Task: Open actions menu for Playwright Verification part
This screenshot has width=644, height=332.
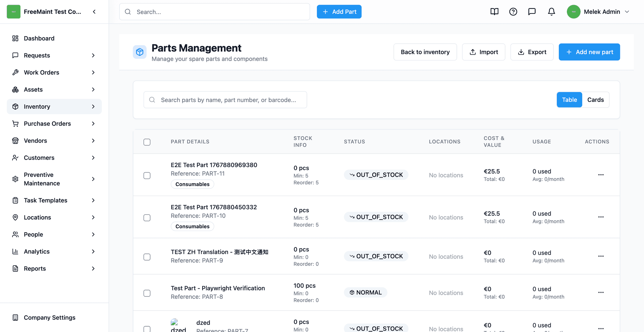Action: pos(601,292)
